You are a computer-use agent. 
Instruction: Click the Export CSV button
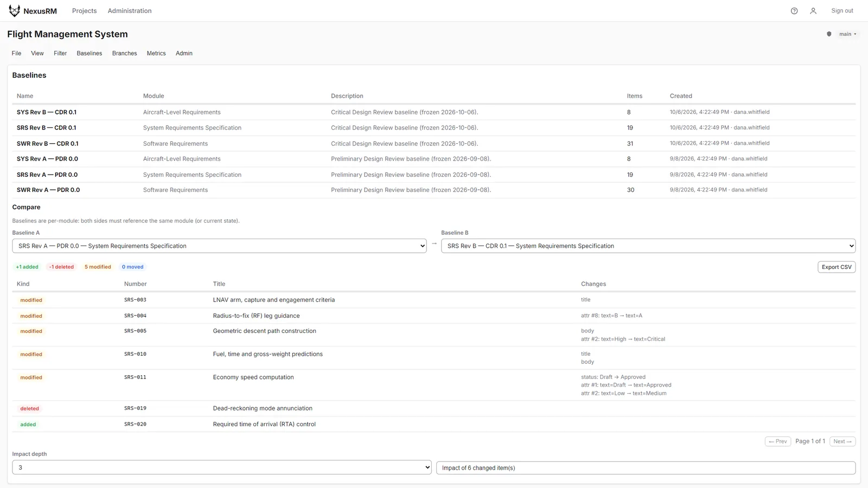click(837, 267)
